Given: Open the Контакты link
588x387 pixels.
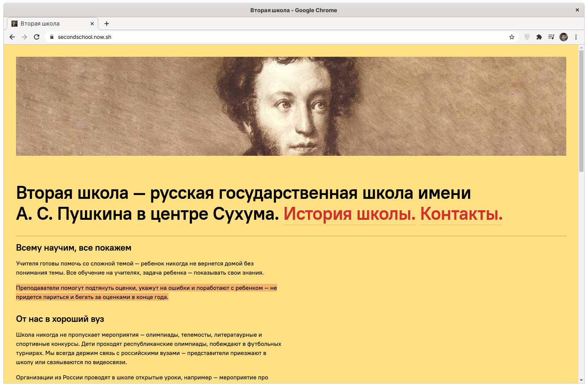Looking at the screenshot, I should [x=461, y=214].
